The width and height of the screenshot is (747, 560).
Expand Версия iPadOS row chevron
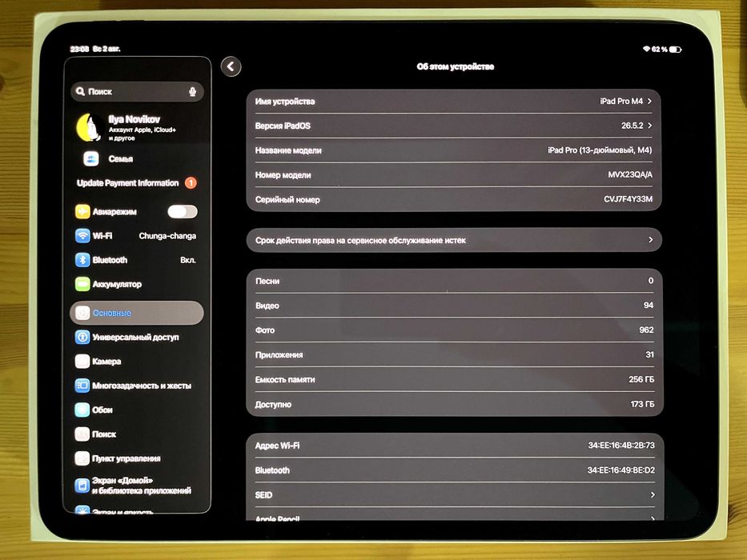point(650,126)
